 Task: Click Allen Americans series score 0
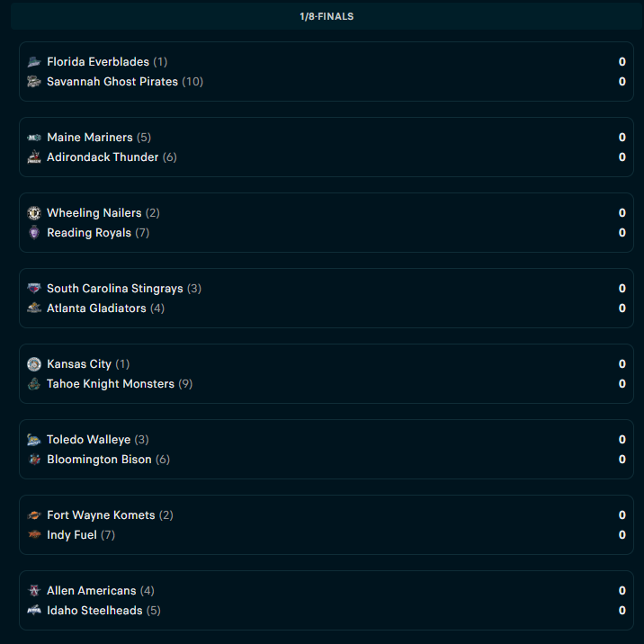pos(622,591)
